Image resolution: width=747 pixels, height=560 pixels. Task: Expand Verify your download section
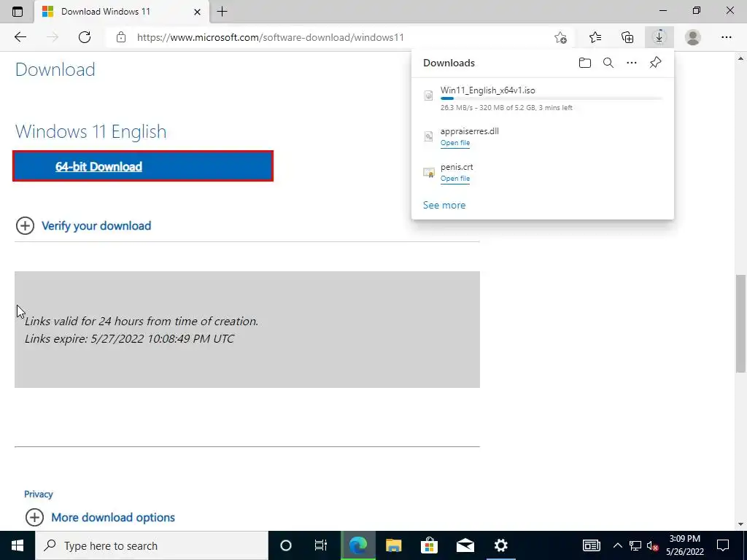coord(83,226)
